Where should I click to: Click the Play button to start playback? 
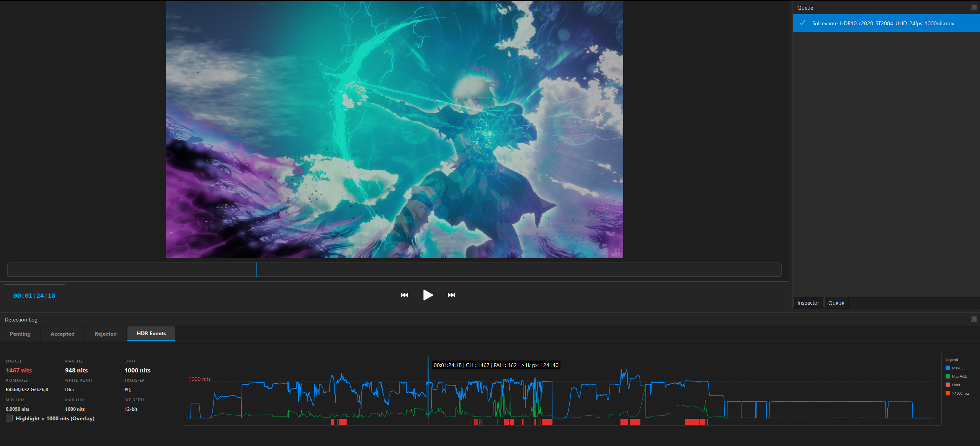(x=428, y=295)
